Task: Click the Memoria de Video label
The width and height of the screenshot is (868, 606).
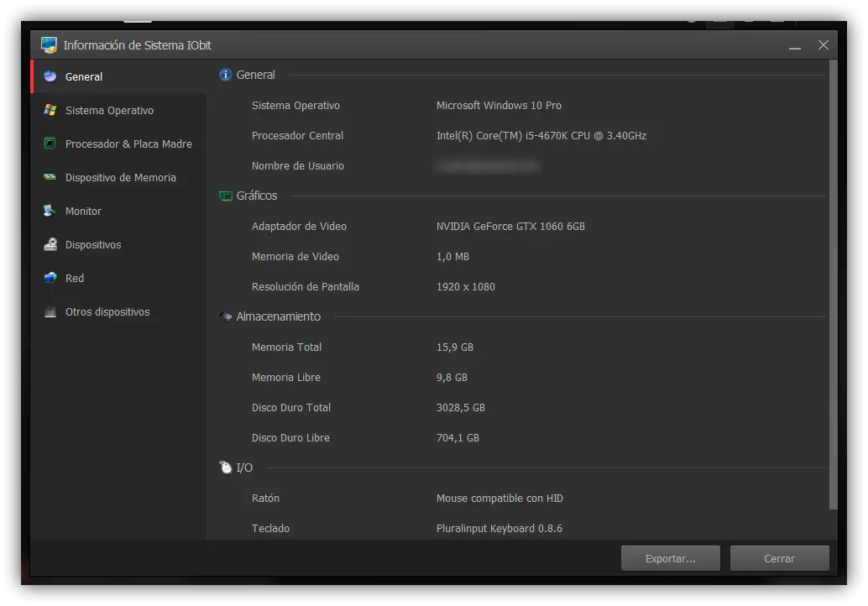Action: tap(295, 256)
